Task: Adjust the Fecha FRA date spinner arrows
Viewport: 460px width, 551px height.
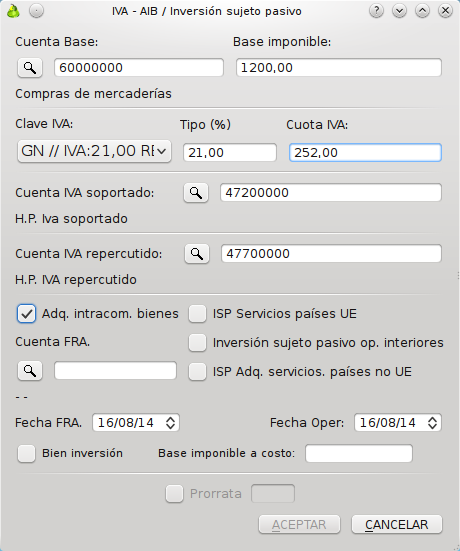Action: pos(170,422)
